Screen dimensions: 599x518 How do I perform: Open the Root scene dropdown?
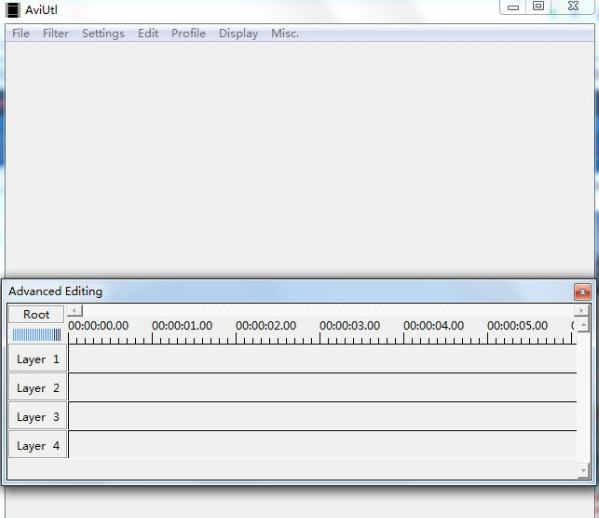coord(36,314)
